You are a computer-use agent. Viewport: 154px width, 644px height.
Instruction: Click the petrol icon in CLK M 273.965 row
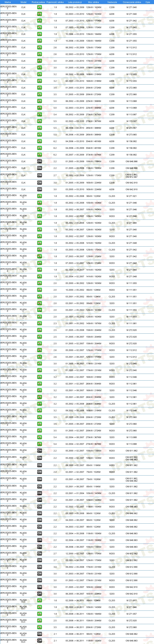(40, 135)
